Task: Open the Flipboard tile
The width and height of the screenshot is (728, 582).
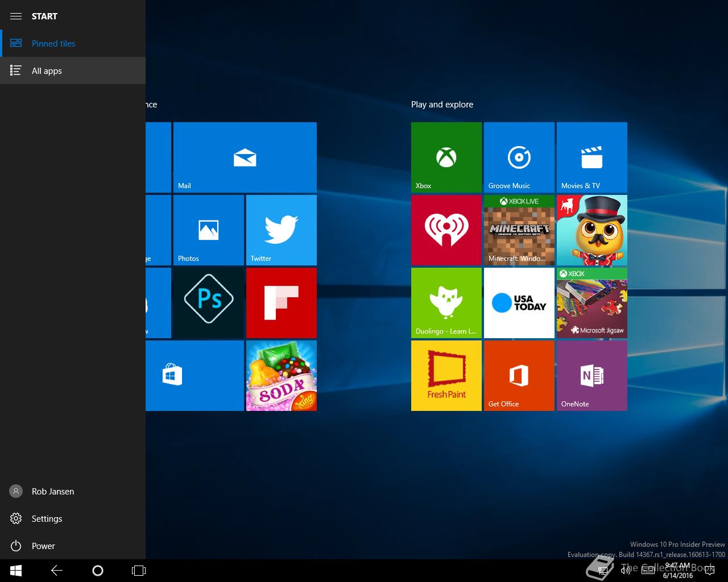Action: pos(282,303)
